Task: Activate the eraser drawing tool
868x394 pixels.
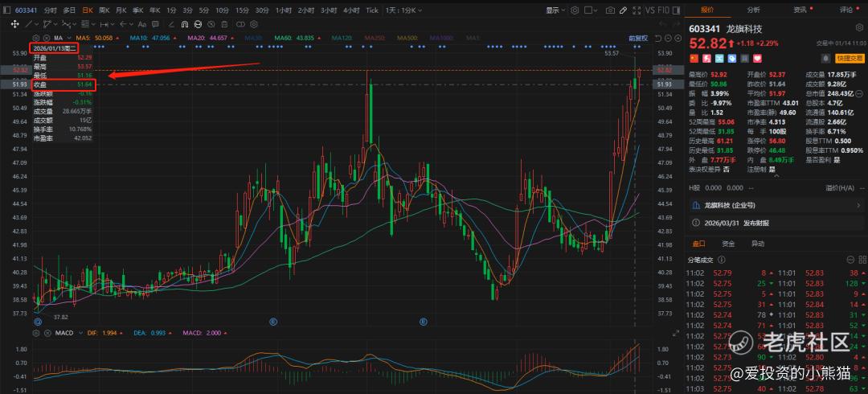Action: pos(171,24)
